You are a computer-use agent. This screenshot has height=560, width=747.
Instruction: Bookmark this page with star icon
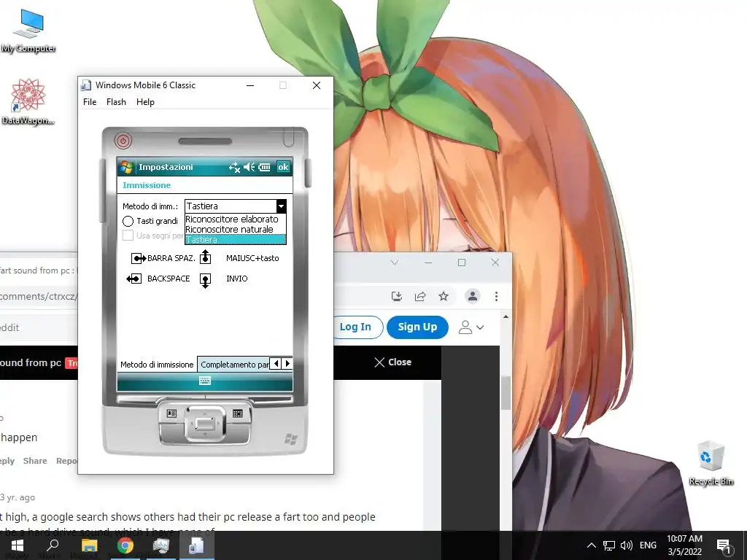click(x=444, y=296)
